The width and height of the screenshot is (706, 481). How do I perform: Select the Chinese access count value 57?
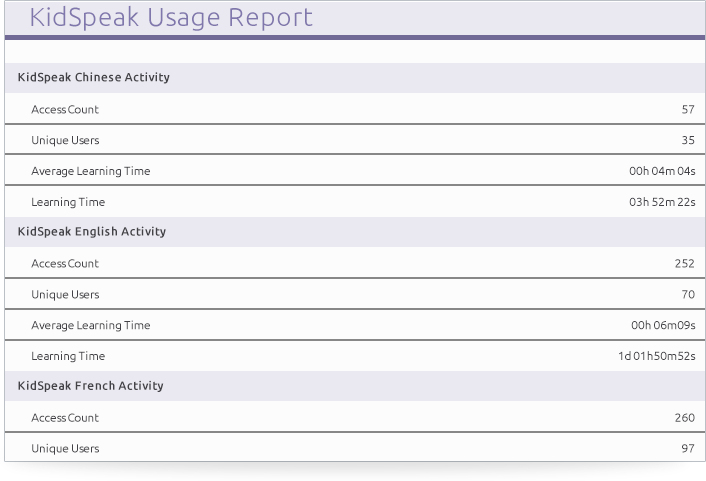687,109
